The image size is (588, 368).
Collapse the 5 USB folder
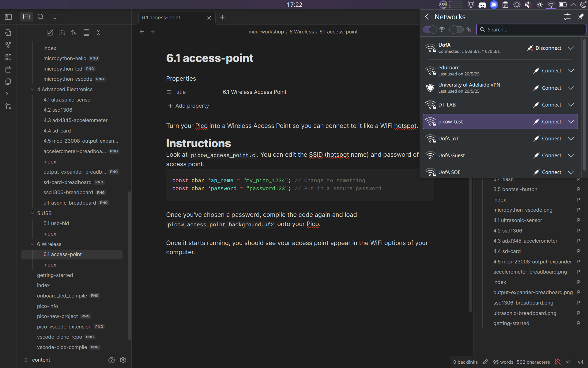coord(32,213)
